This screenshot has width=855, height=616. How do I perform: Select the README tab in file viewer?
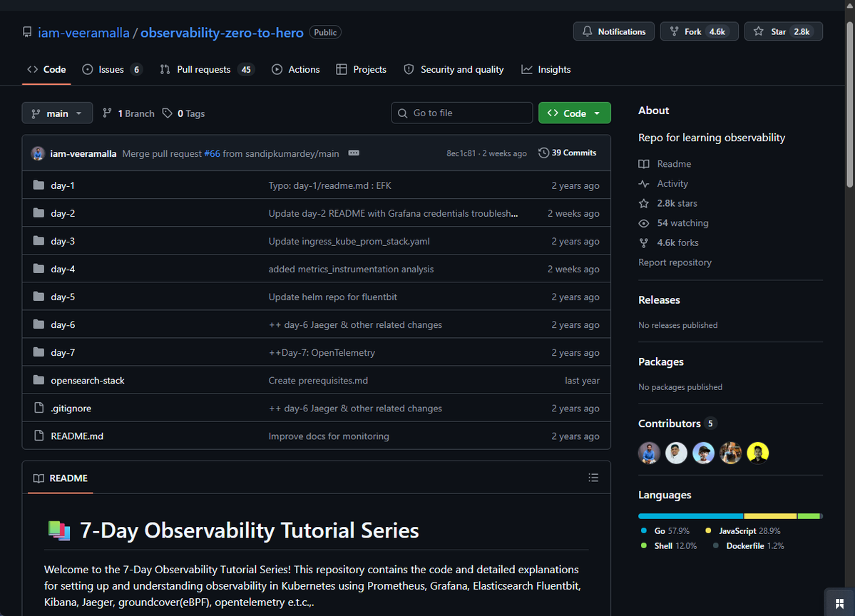(x=60, y=478)
